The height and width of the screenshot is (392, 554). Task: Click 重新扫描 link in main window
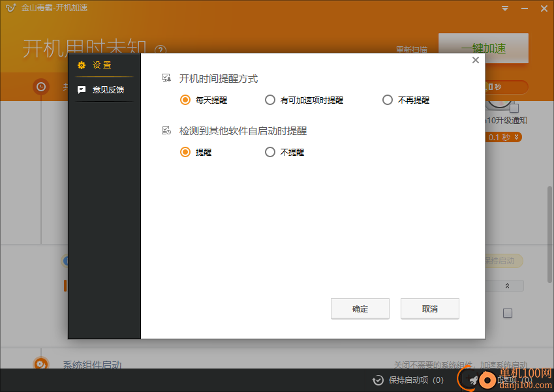tap(412, 50)
